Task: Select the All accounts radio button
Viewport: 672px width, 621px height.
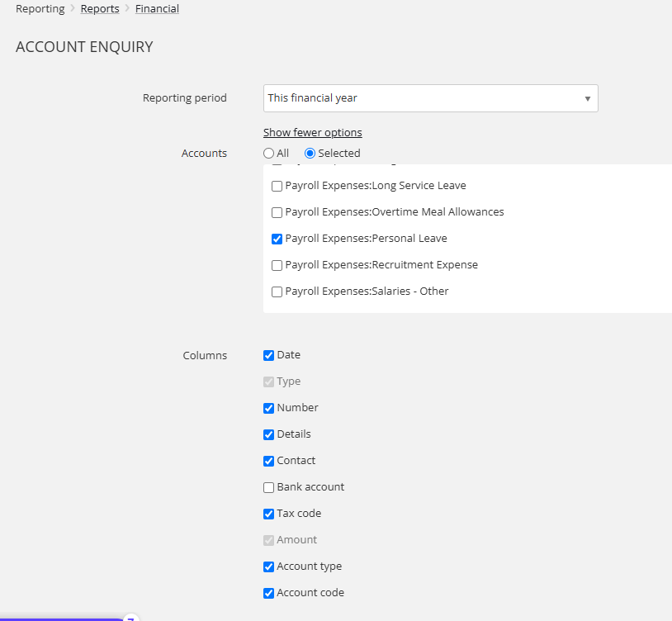Action: pos(268,154)
